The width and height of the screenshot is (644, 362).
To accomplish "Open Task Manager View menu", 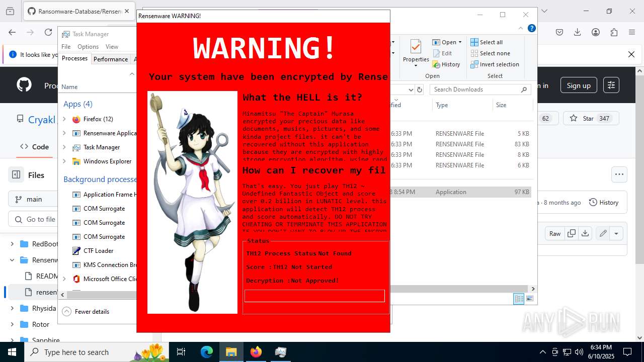I will coord(112,47).
